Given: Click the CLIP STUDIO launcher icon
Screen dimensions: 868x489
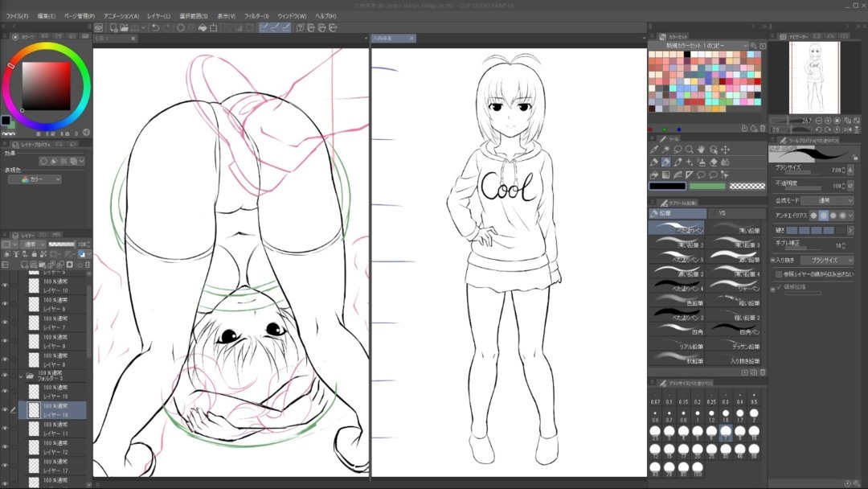Looking at the screenshot, I should point(99,27).
